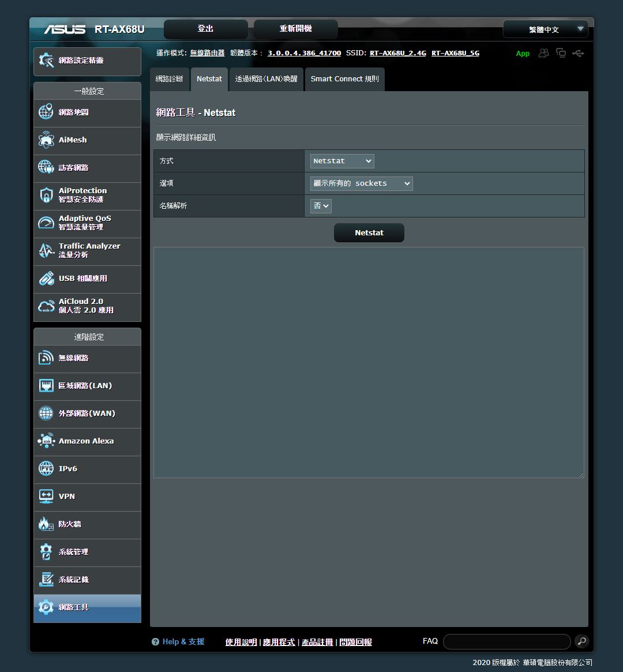Select the Netstat tab

[x=209, y=79]
